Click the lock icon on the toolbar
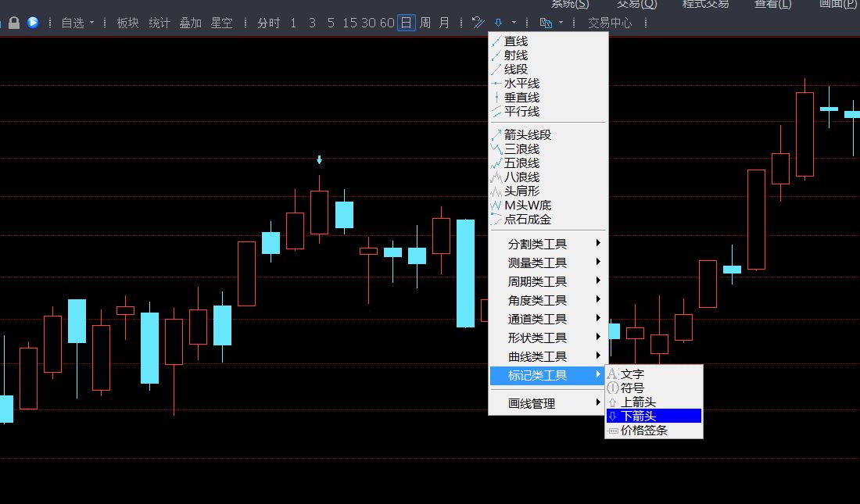Viewport: 860px width, 504px height. point(16,23)
